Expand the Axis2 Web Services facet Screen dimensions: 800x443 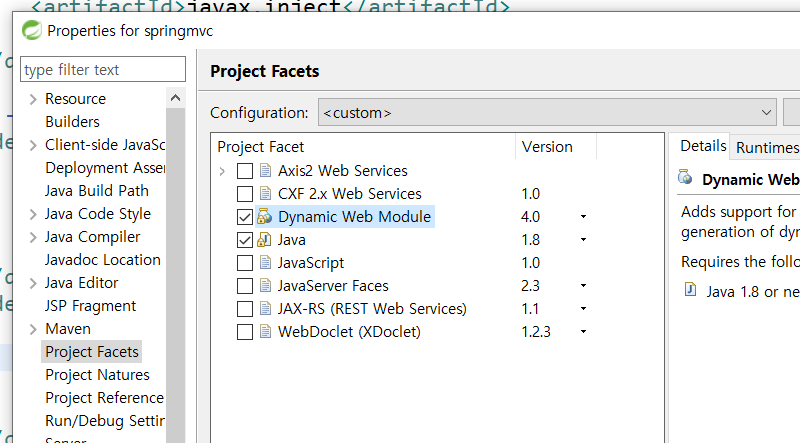(222, 171)
